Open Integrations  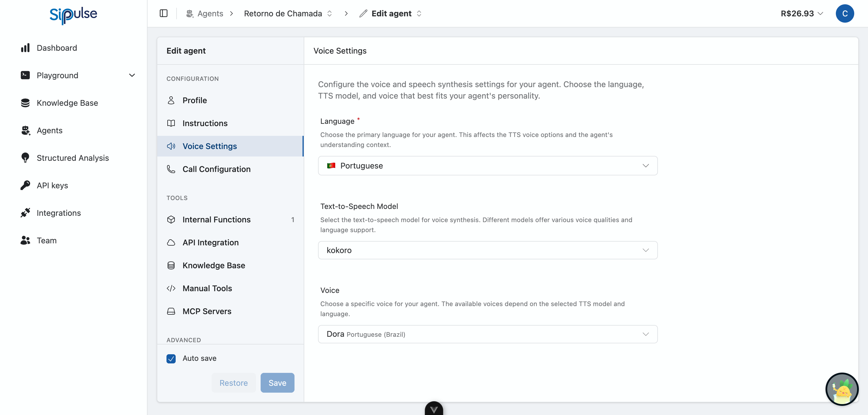tap(59, 213)
